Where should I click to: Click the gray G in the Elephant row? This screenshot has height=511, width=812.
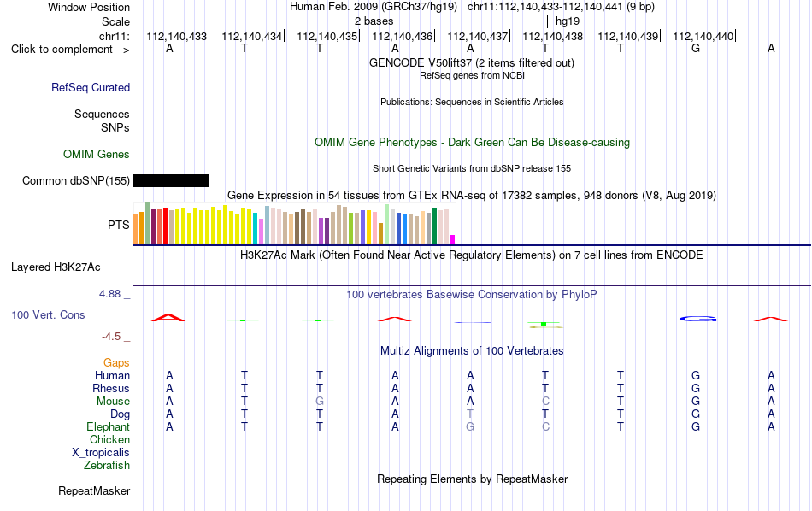[x=470, y=427]
